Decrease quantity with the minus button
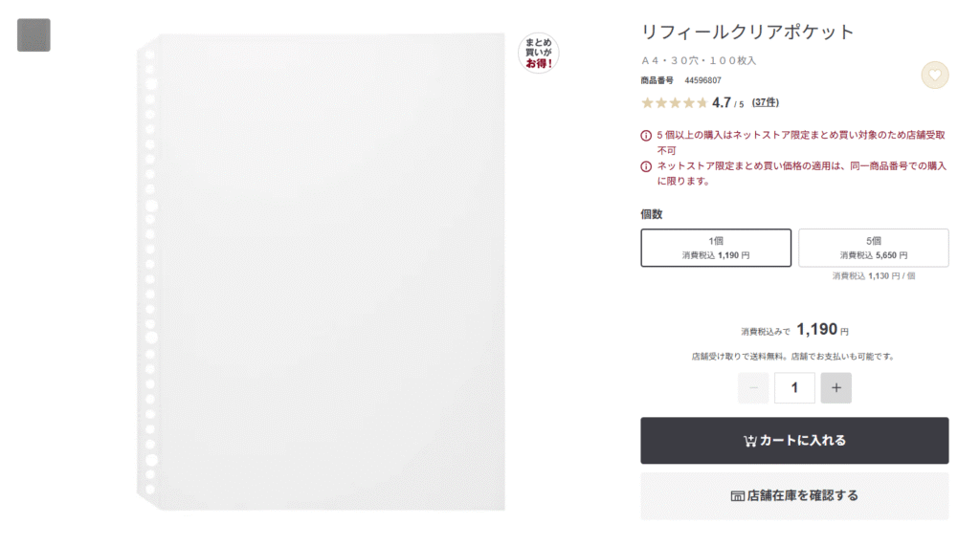Screen dimensions: 980x546 753,387
